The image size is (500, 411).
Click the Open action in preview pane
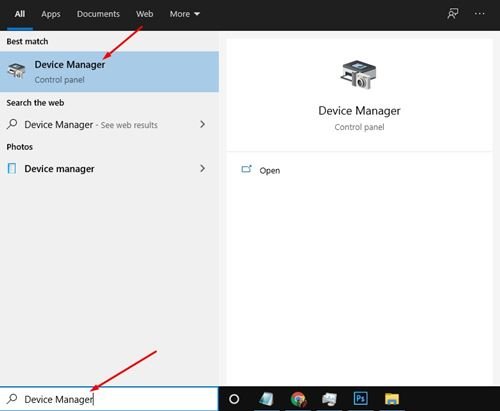click(260, 170)
